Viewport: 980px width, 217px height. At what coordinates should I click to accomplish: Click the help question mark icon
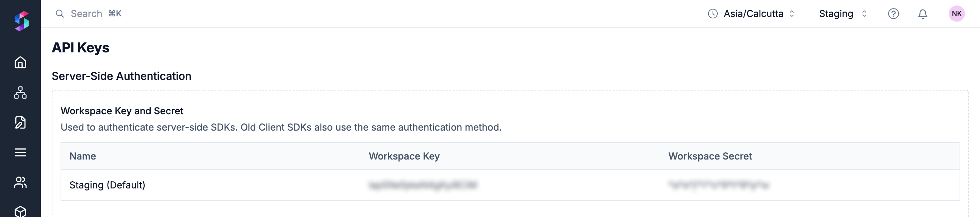click(x=893, y=14)
